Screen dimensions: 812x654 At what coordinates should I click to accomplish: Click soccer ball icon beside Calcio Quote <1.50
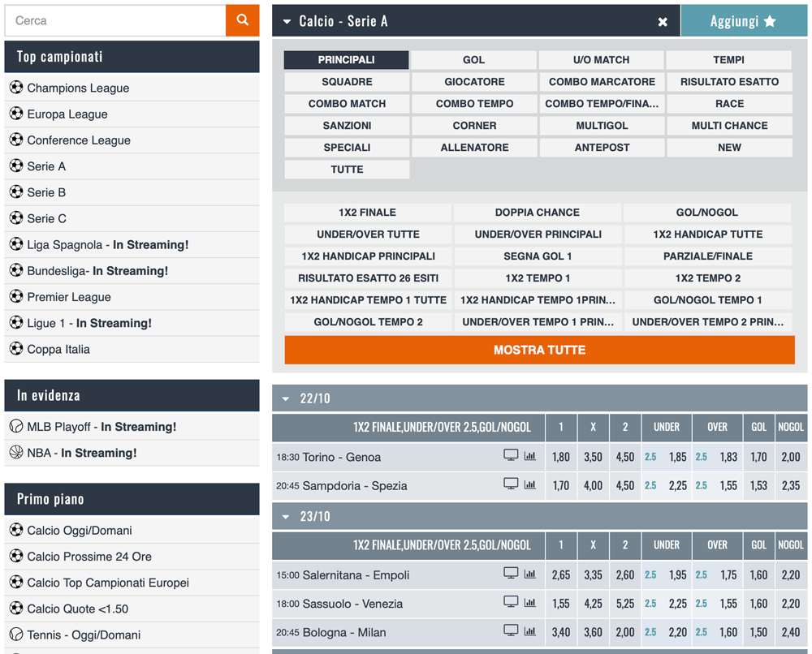[16, 608]
